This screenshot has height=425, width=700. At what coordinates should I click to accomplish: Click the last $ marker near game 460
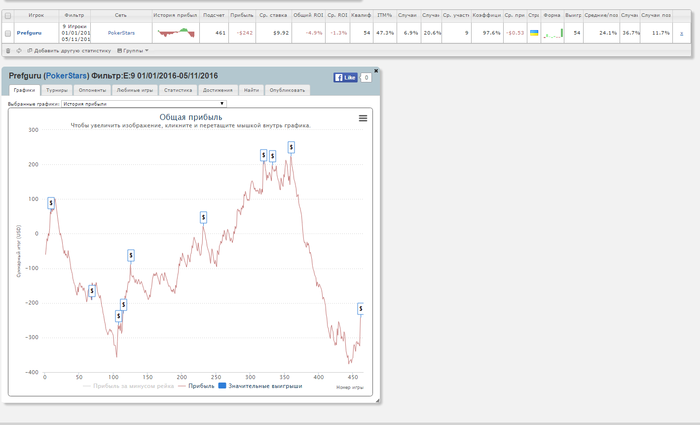tap(361, 308)
